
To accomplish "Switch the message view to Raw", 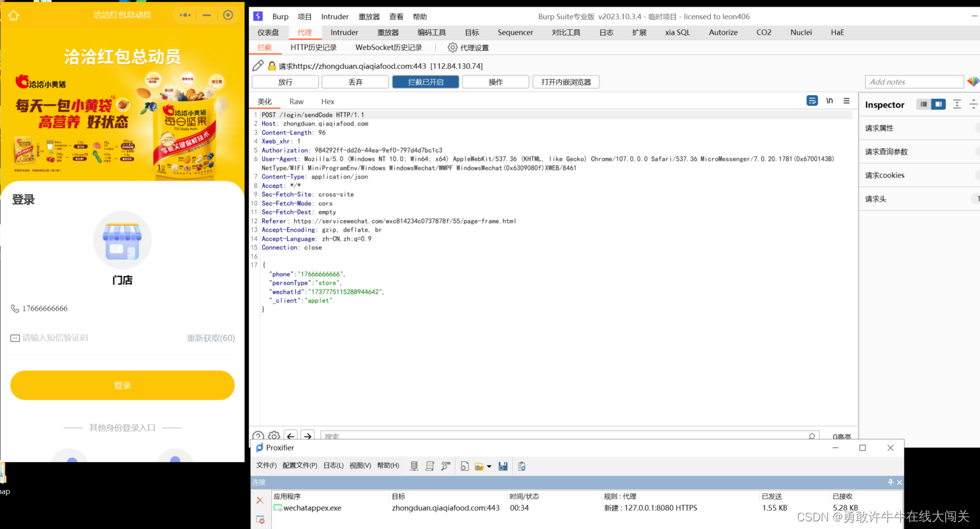I will (297, 101).
